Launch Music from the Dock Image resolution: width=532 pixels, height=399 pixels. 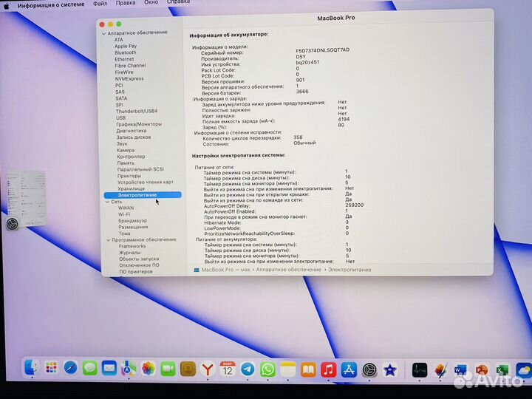[x=328, y=370]
